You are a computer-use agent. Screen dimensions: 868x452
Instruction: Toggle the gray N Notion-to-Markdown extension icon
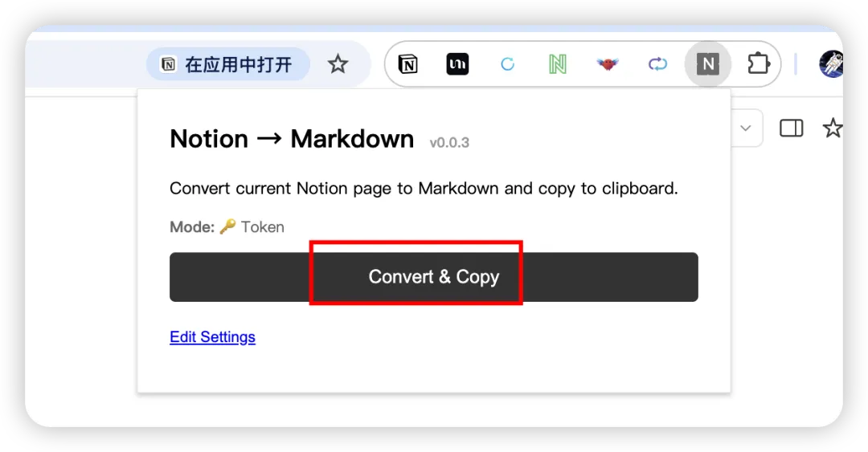tap(708, 64)
